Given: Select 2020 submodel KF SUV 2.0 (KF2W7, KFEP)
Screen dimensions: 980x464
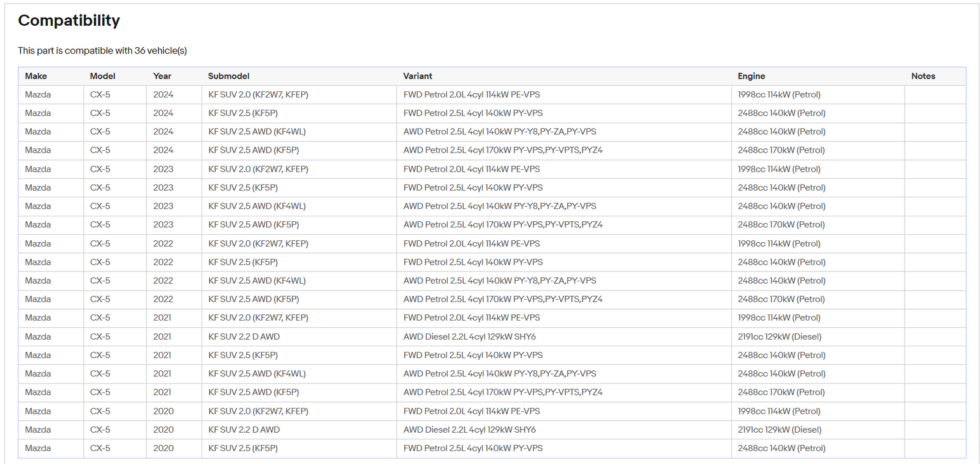Looking at the screenshot, I should 258,411.
